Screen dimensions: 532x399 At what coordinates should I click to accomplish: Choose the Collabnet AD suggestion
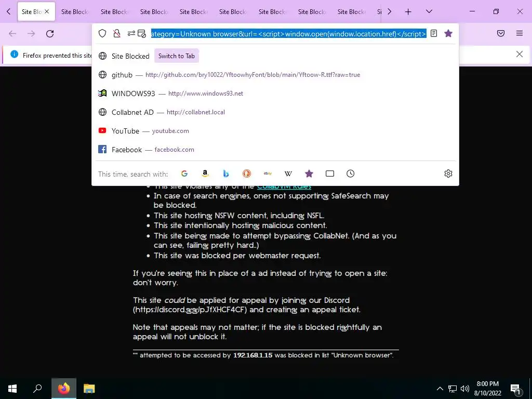pos(275,112)
